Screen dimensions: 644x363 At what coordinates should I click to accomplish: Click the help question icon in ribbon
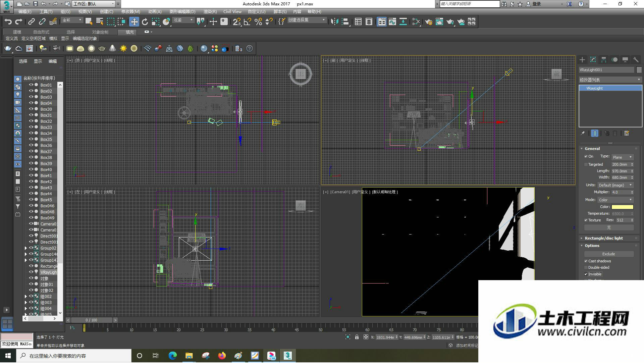pos(250,49)
